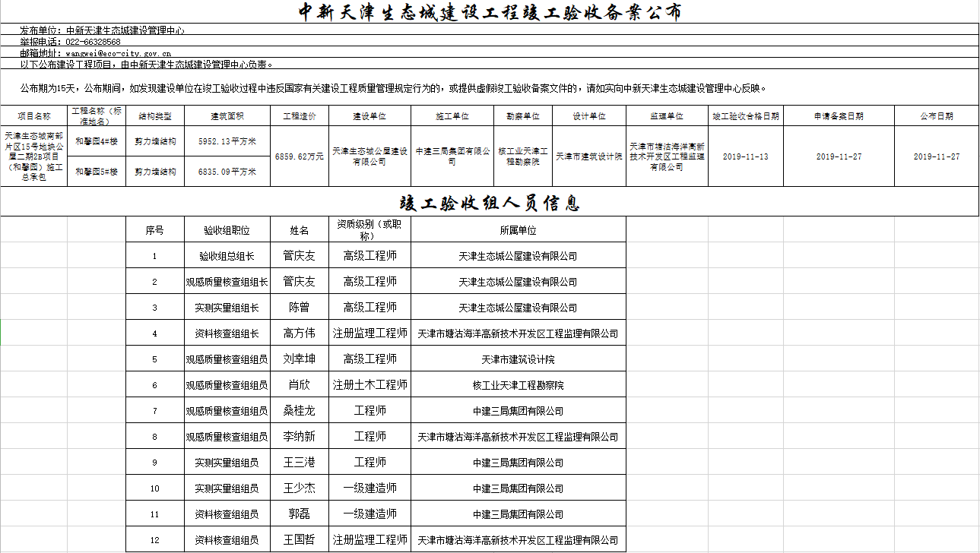The image size is (980, 553).
Task: Select the 姓名 header cell
Action: coord(300,230)
